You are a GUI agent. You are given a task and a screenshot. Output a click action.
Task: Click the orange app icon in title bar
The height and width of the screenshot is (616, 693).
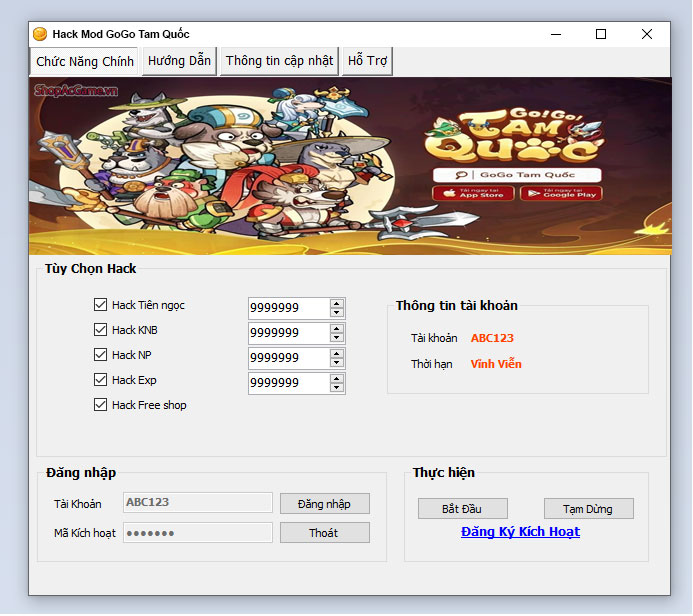pos(40,34)
